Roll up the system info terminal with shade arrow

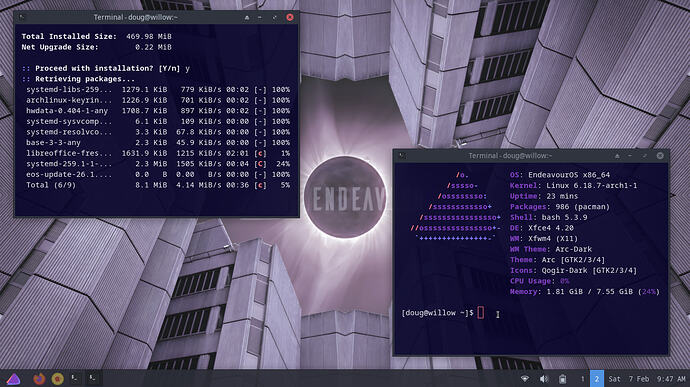click(617, 156)
